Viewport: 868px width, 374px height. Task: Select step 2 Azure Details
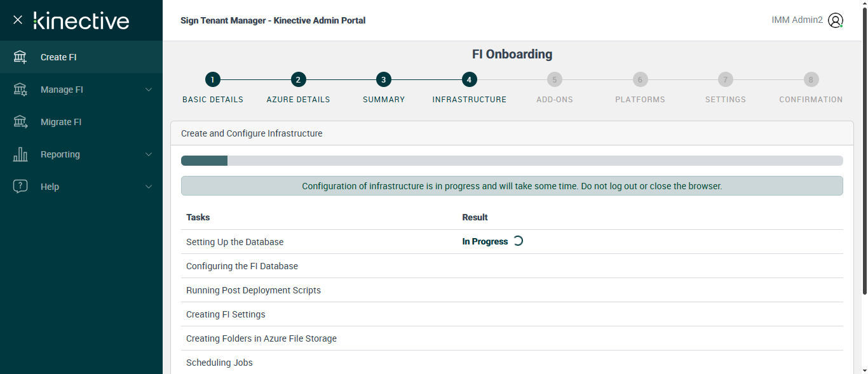pyautogui.click(x=298, y=80)
